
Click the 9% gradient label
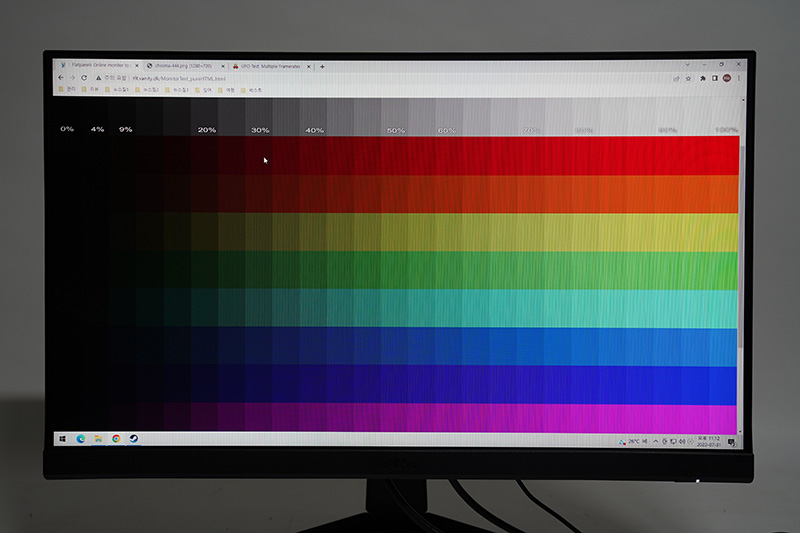pyautogui.click(x=126, y=130)
